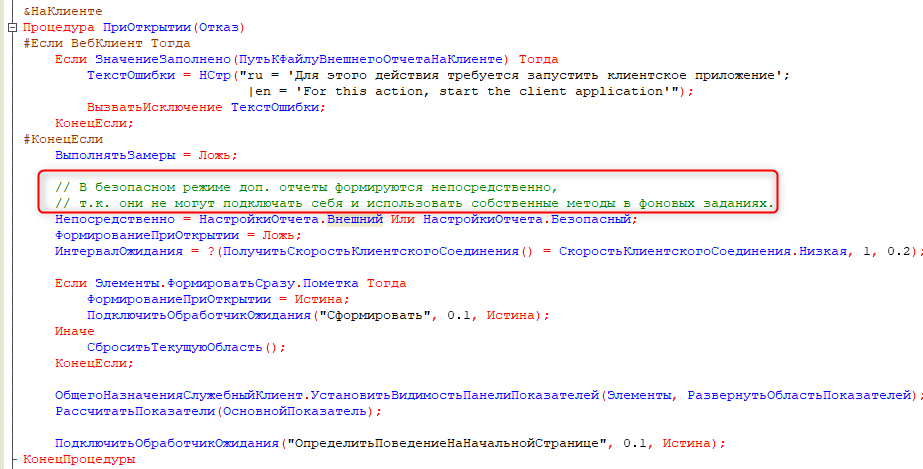The height and width of the screenshot is (469, 923).
Task: Click ФормированиеПриОткрытии = Истина line
Action: (218, 299)
